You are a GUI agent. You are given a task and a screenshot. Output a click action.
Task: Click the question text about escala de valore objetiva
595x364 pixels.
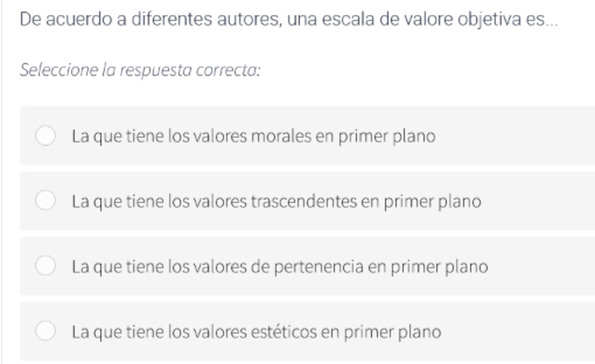(x=289, y=19)
